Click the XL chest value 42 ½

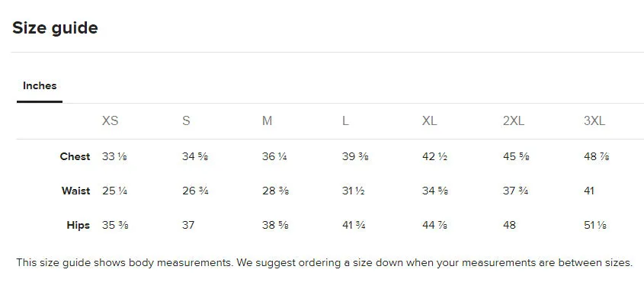tap(434, 156)
